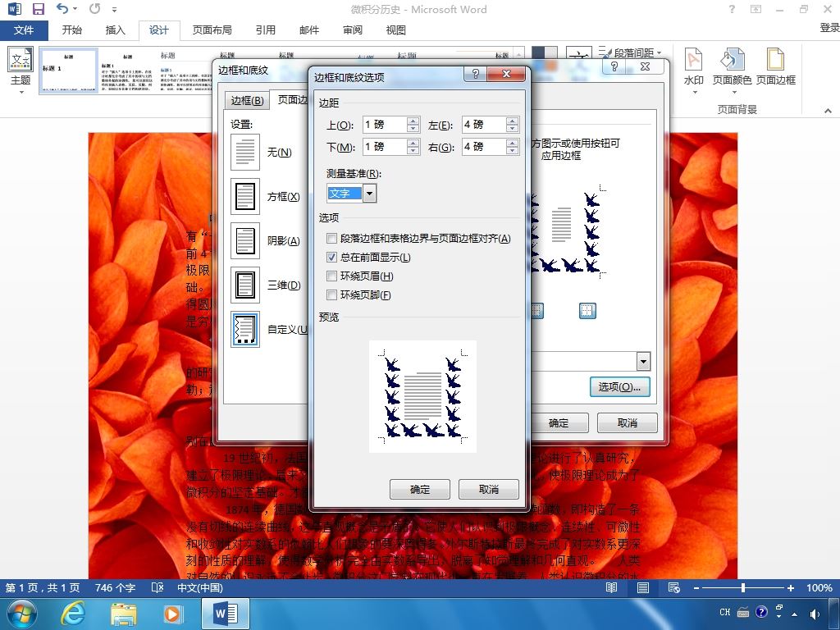Switch to Insert (插入) tab
Image resolution: width=840 pixels, height=630 pixels.
115,30
